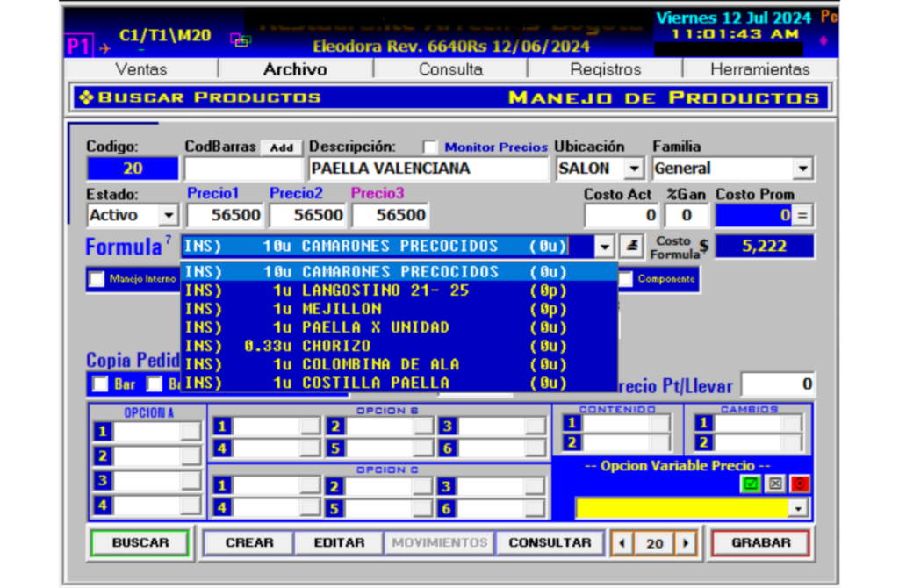
Task: Click the Costo Prom value field
Action: tap(754, 216)
